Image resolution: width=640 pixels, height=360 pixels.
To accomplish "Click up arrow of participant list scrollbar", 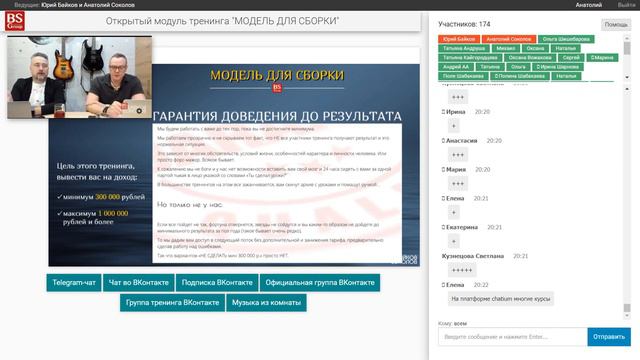I will click(627, 38).
